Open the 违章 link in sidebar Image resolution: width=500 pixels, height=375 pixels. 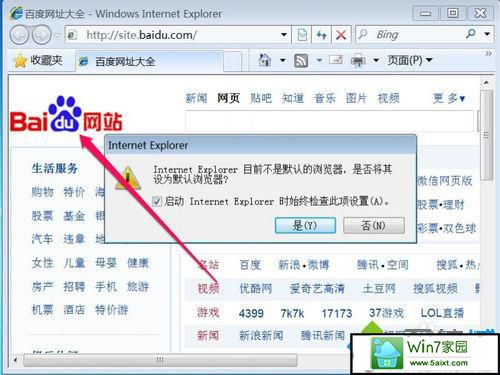74,239
